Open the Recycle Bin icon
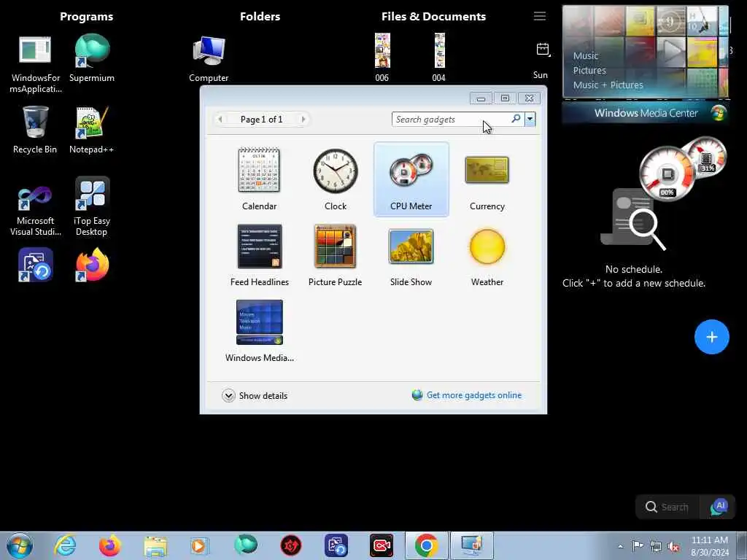Image resolution: width=747 pixels, height=560 pixels. [35, 130]
